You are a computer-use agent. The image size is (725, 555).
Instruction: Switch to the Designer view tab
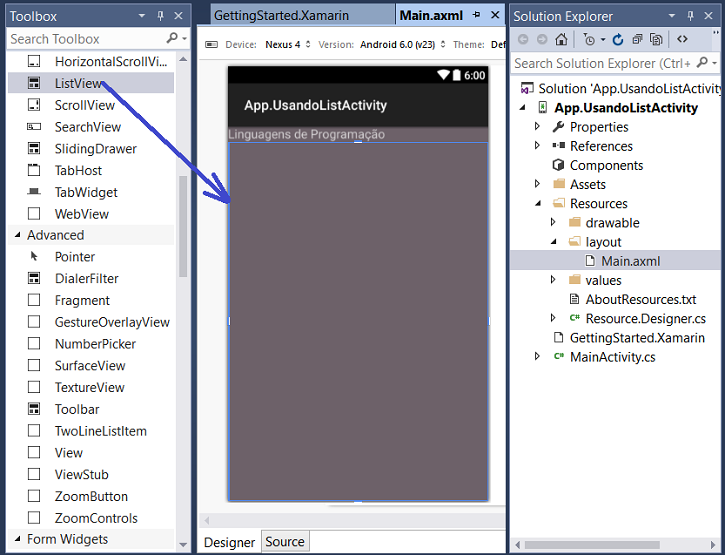pos(229,542)
